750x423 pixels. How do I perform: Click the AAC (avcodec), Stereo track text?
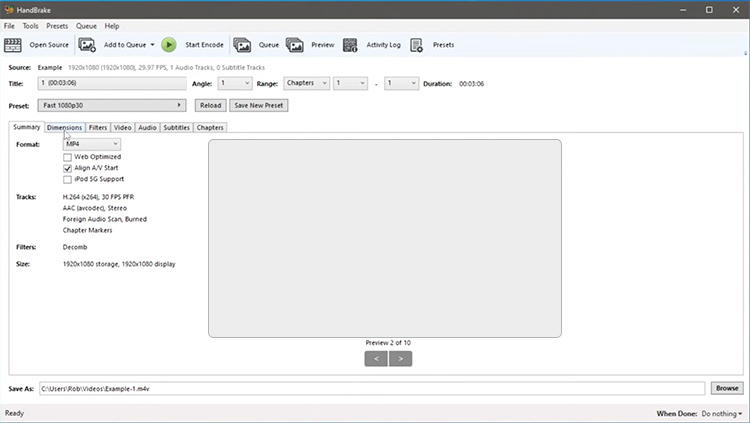point(95,208)
